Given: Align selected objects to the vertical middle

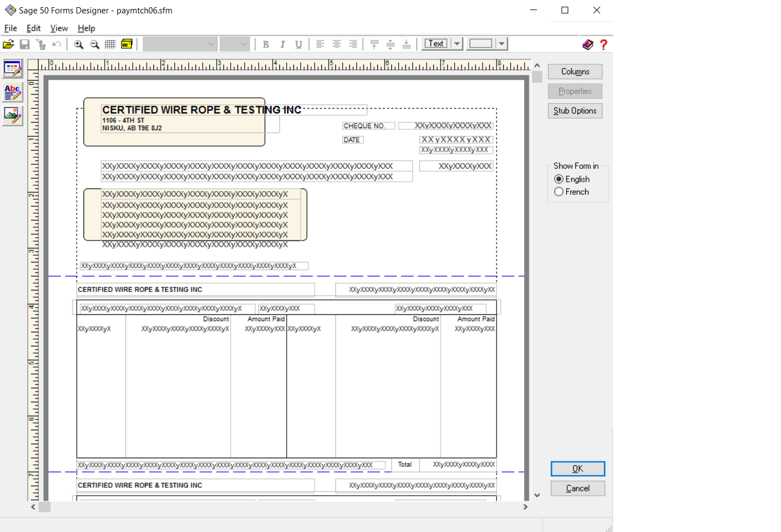Looking at the screenshot, I should click(390, 44).
